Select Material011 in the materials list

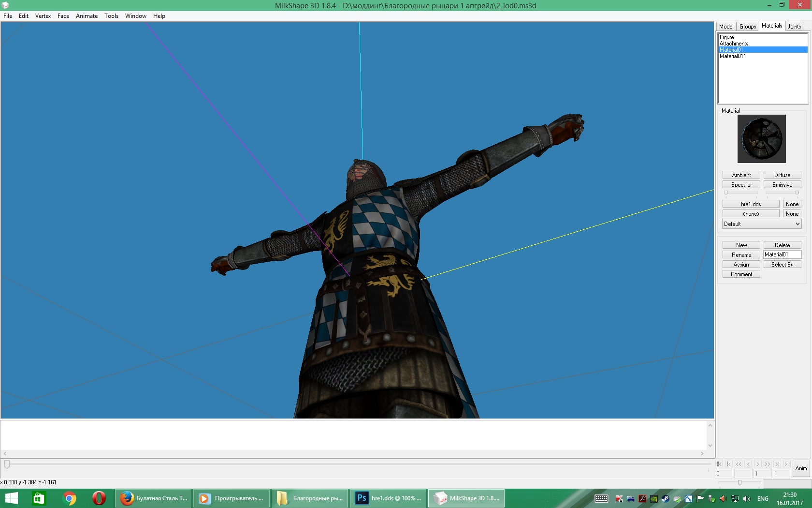(763, 56)
